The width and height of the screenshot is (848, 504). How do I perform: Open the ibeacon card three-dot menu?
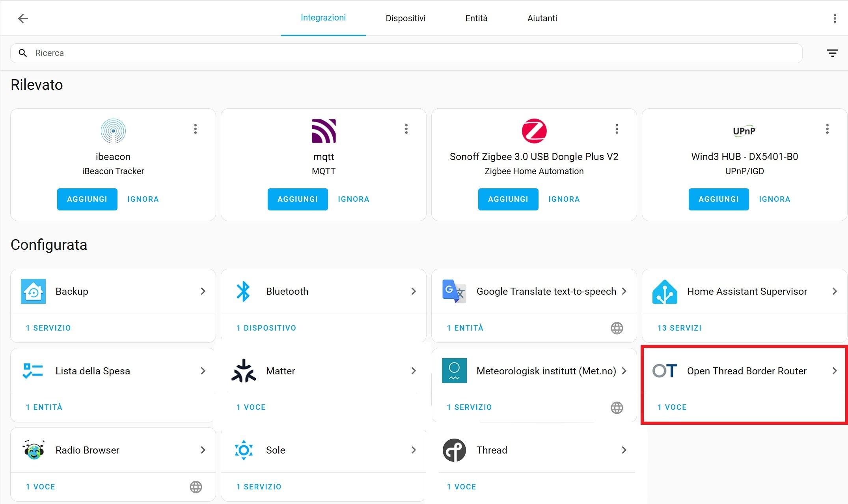tap(196, 129)
